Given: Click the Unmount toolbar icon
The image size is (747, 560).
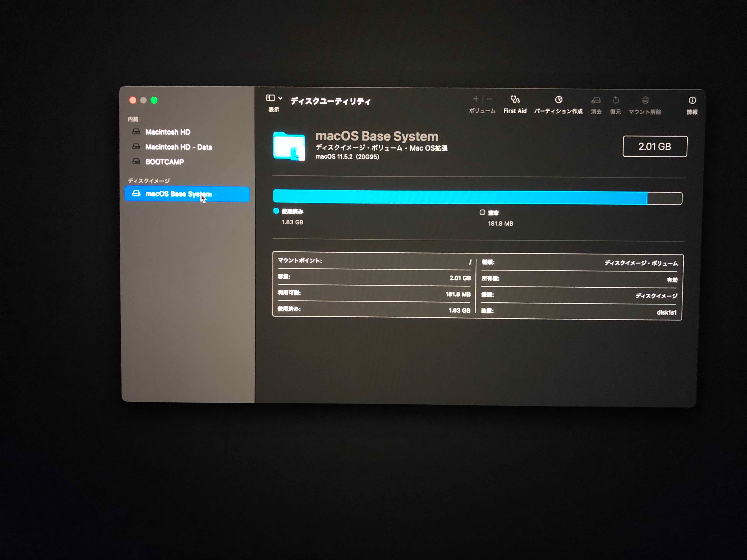Looking at the screenshot, I should (645, 100).
